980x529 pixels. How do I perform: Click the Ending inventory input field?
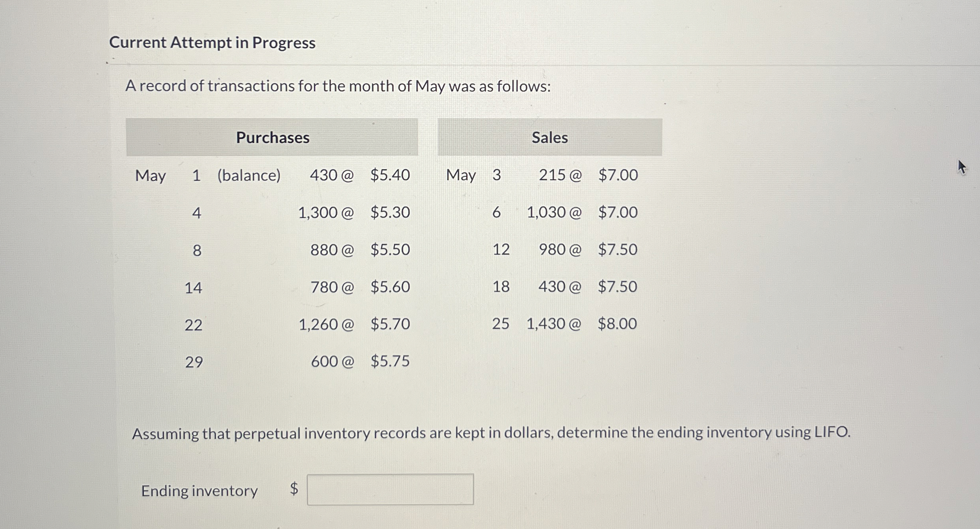point(390,491)
